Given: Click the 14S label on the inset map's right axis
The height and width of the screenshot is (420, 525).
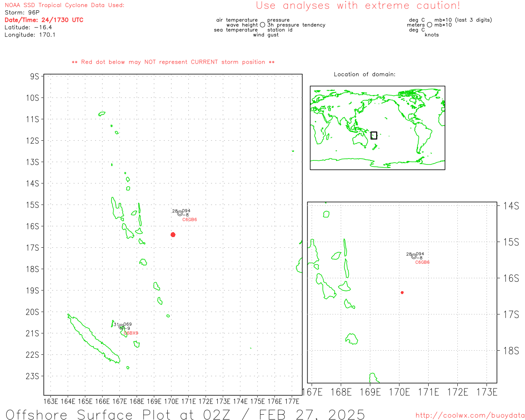Looking at the screenshot, I should (x=511, y=206).
